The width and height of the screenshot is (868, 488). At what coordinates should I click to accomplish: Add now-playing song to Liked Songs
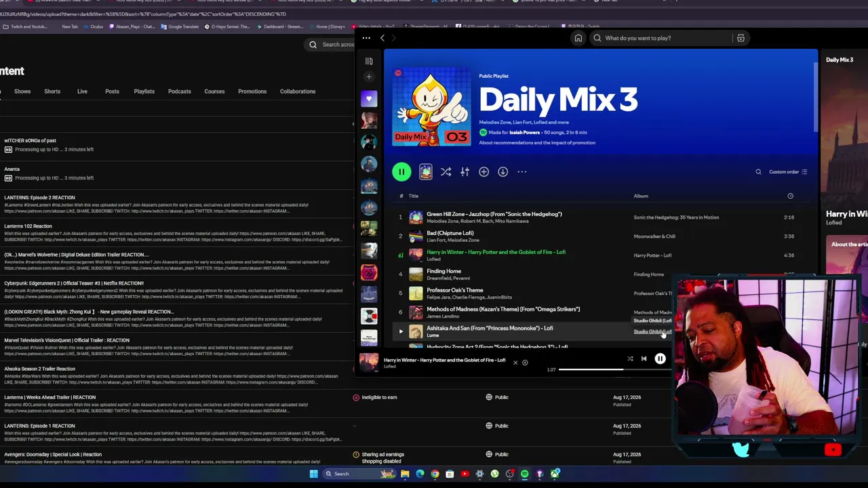[x=525, y=363]
